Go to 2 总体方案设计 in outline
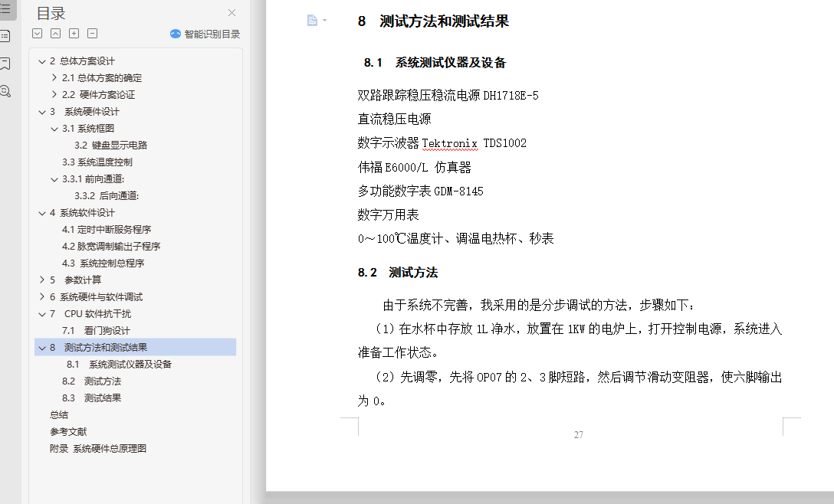The width and height of the screenshot is (834, 504). (x=83, y=61)
